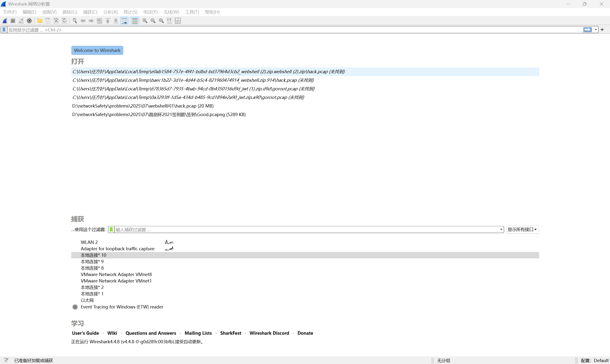Select recent file webshell.zip.914 hack.pcap

305,80
